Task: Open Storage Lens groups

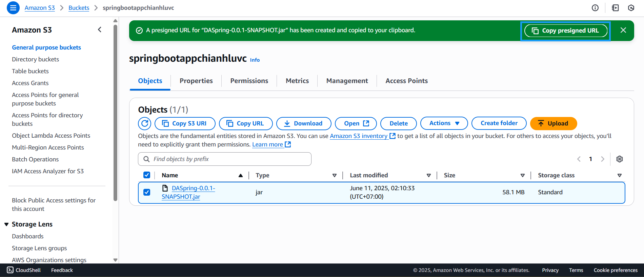Action: pos(39,248)
